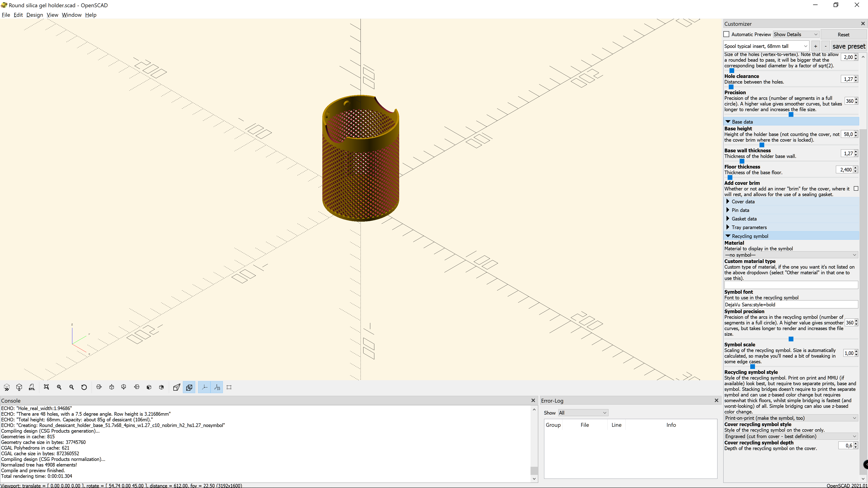Image resolution: width=868 pixels, height=488 pixels.
Task: Open the File menu
Action: coord(6,15)
